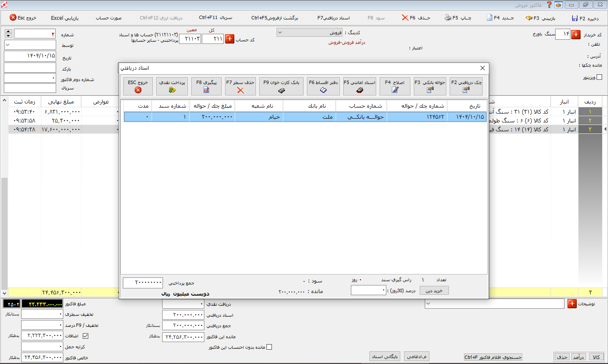
Task: Expand the کدینگ فروش dropdown
Action: [x=309, y=33]
